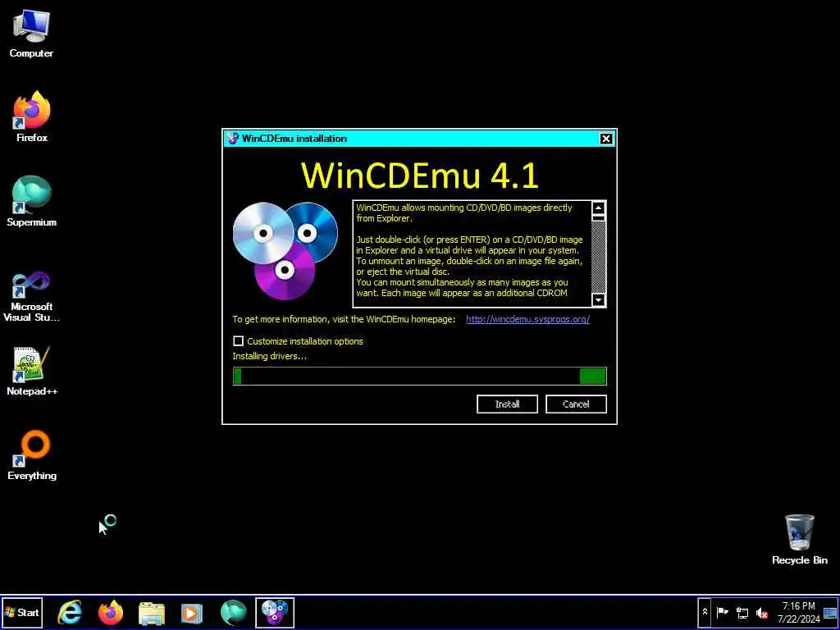
Task: Open the wincdemu.sysprogs.org homepage link
Action: [527, 319]
